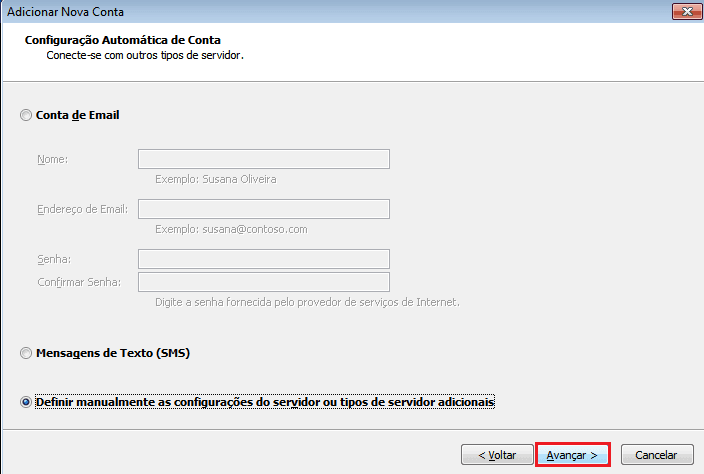This screenshot has width=704, height=474.
Task: Focus the Endereço de Email input box
Action: click(x=263, y=209)
